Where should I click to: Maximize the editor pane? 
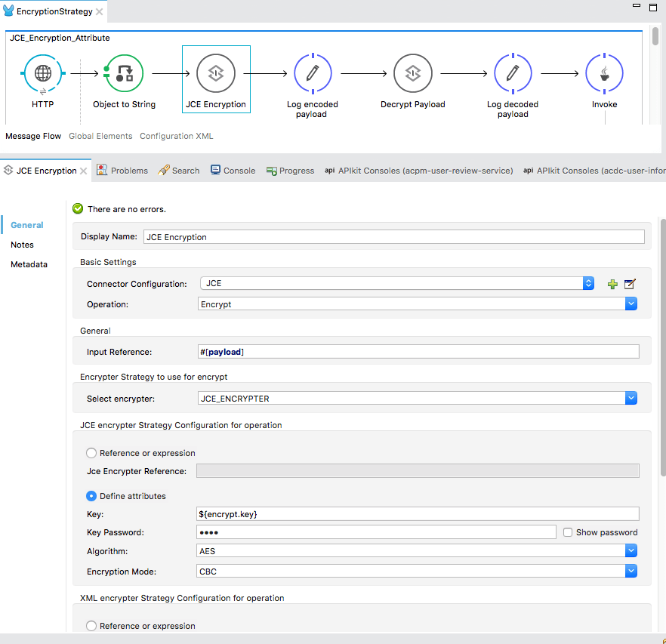click(x=653, y=8)
